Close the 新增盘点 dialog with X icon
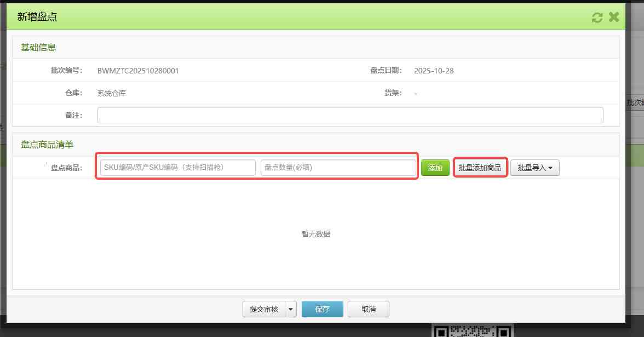Viewport: 644px width, 337px height. (614, 17)
